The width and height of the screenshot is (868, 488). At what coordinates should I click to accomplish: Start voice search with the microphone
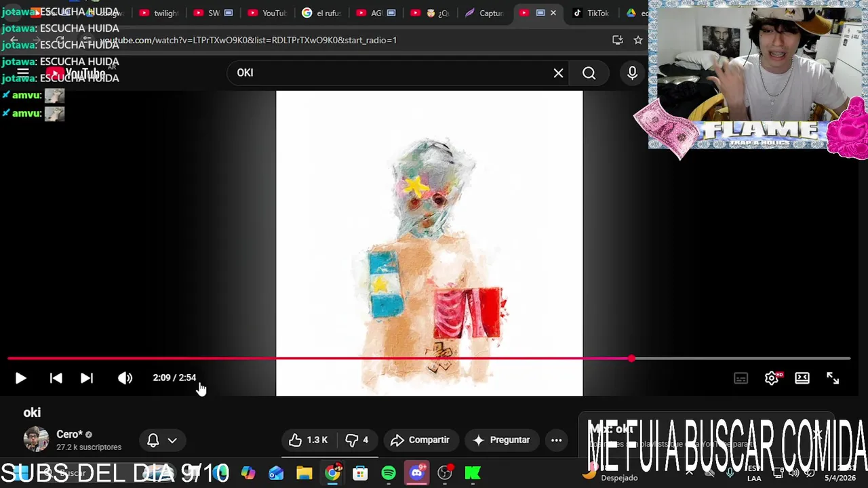(x=632, y=73)
